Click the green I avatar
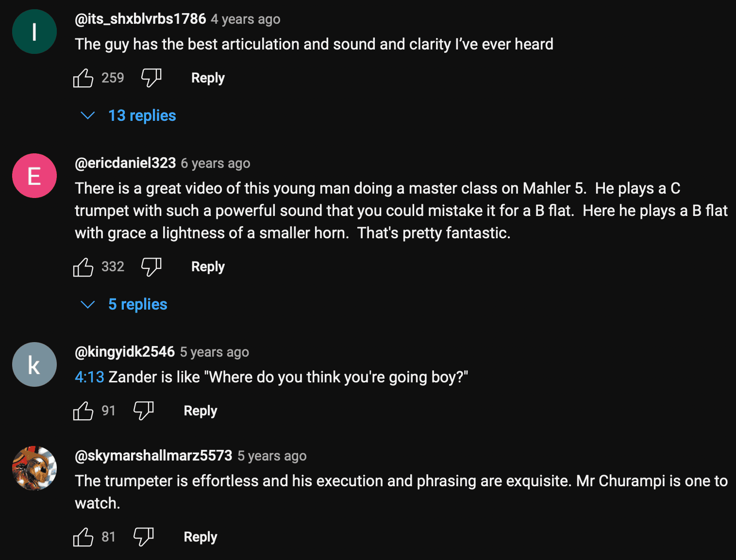The image size is (736, 560). pos(34,32)
